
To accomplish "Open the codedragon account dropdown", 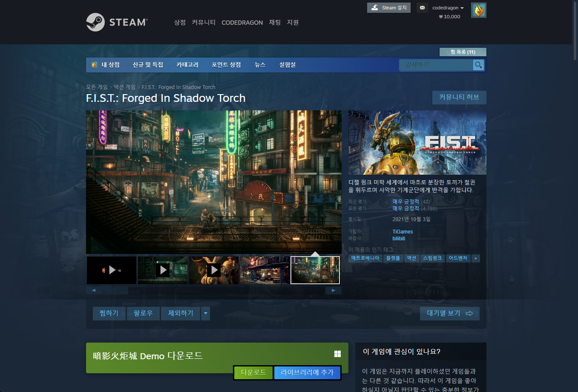I will coord(448,8).
